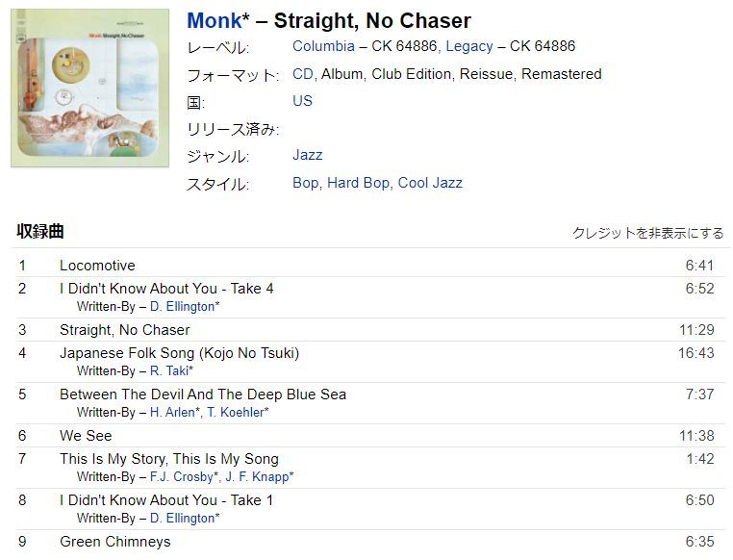733x560 pixels.
Task: Open the T. Koehler writer link
Action: [236, 412]
